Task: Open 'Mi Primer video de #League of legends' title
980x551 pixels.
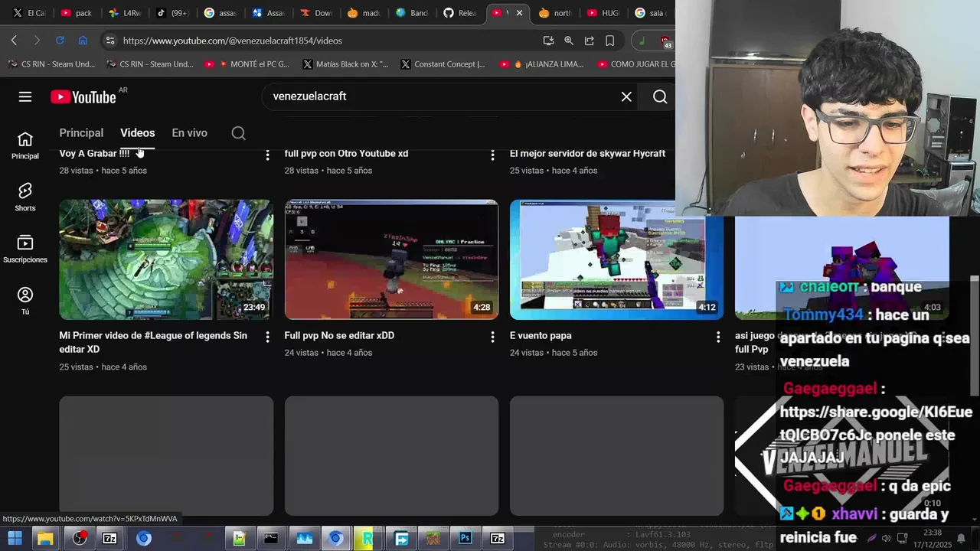Action: (x=153, y=342)
